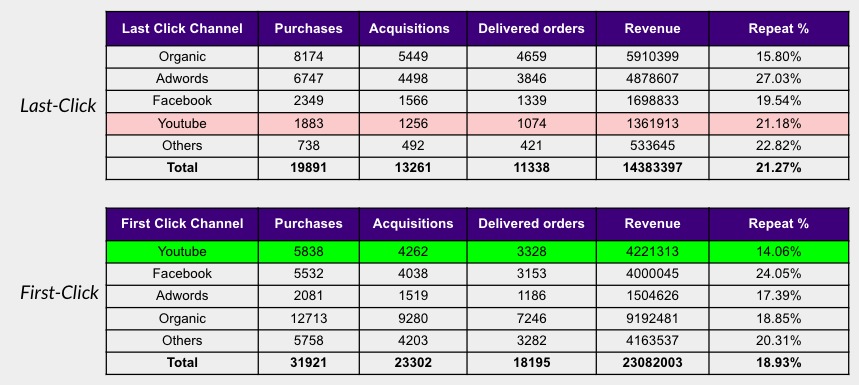The height and width of the screenshot is (385, 859).
Task: Click First-Click total purchases 31921
Action: pyautogui.click(x=308, y=363)
